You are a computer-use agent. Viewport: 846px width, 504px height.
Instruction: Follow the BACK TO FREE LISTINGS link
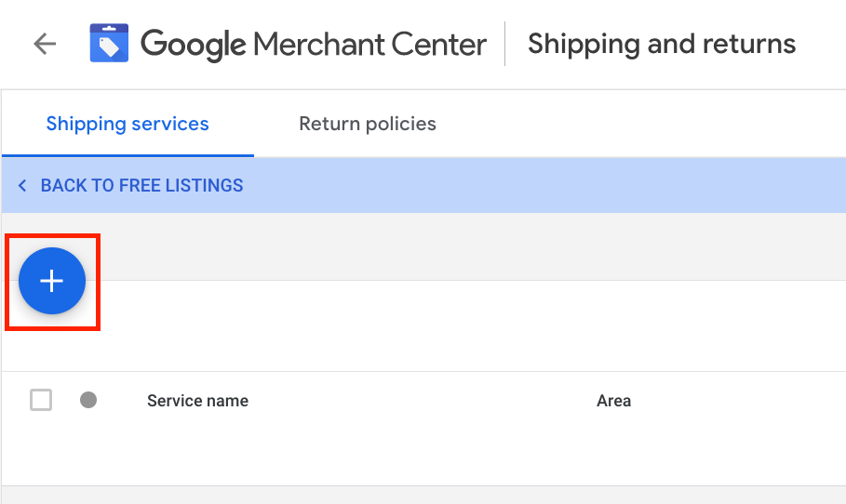[141, 185]
